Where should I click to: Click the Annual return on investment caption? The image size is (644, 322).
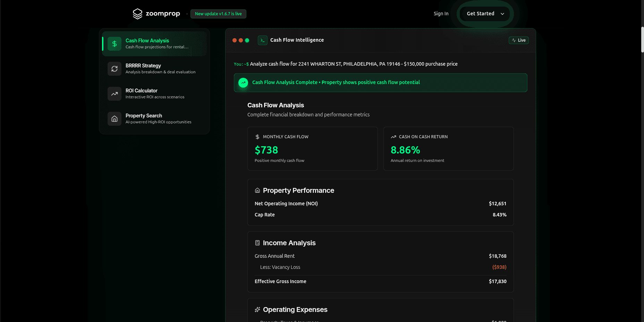[417, 160]
